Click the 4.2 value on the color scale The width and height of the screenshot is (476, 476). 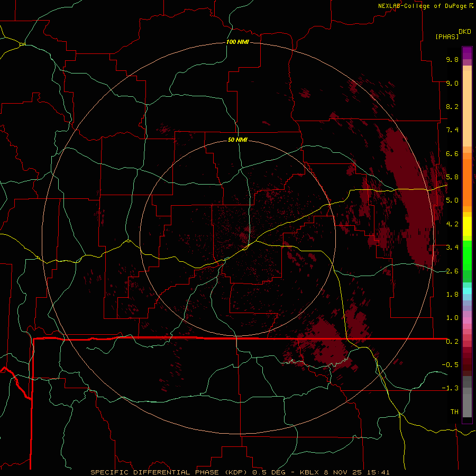pos(452,224)
